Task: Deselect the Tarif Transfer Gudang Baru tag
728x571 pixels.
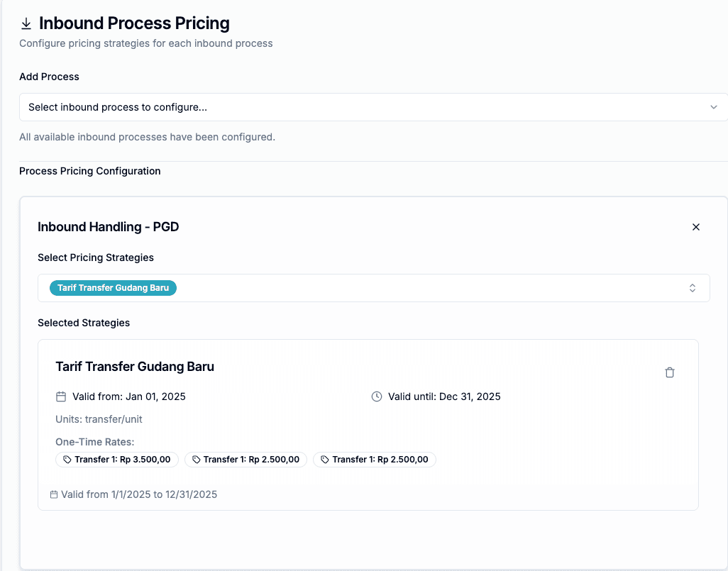Action: point(113,288)
